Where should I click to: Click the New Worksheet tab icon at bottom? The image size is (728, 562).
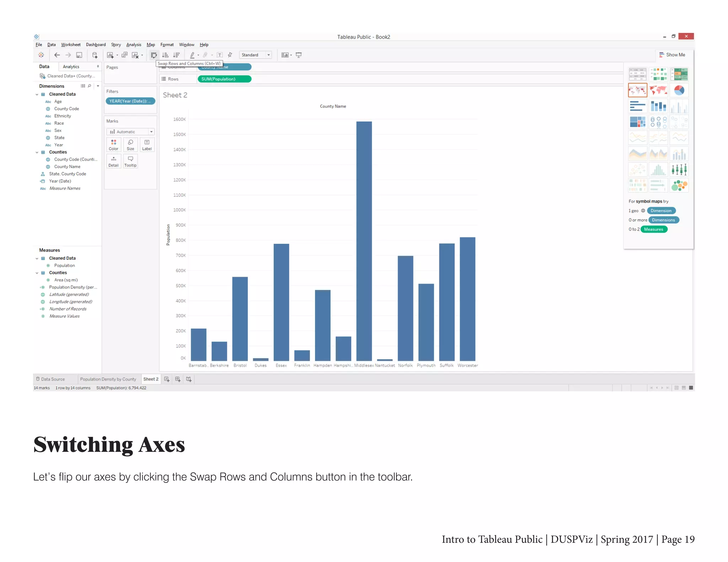[x=167, y=379]
